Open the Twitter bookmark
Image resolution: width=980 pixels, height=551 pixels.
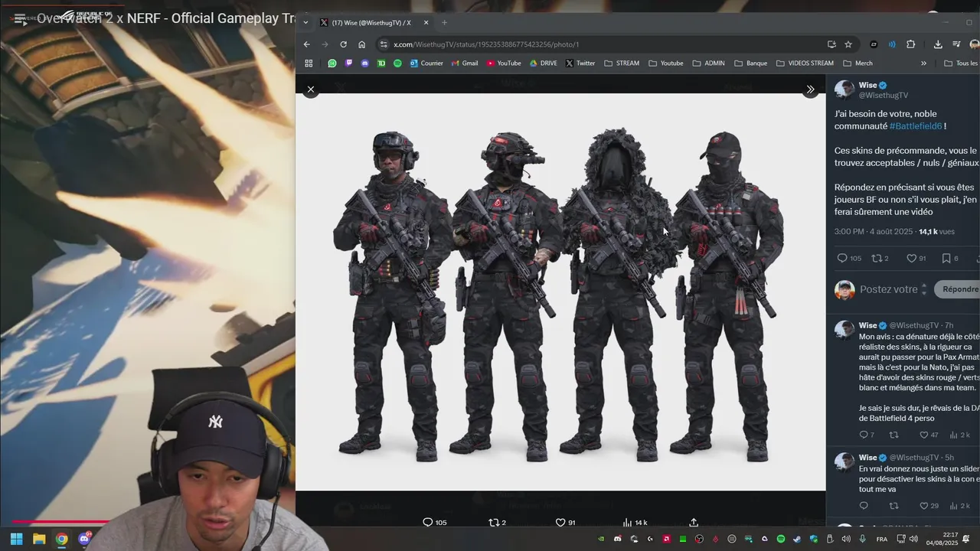pos(580,64)
